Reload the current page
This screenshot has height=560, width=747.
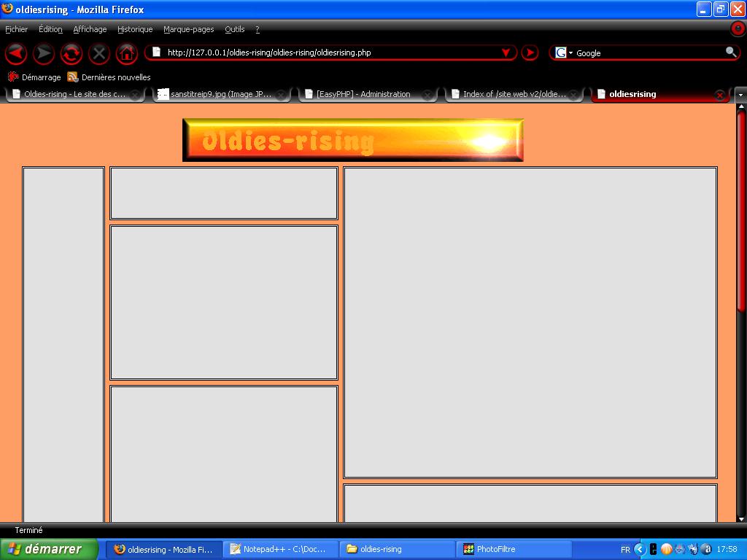[71, 53]
